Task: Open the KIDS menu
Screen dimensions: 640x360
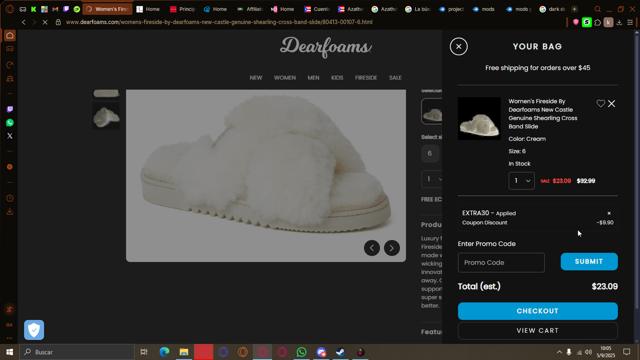Action: [x=337, y=78]
